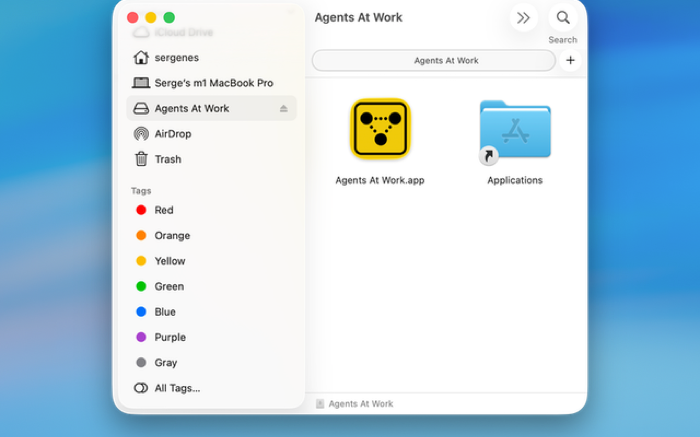Eject the Agents At Work volume

point(283,108)
